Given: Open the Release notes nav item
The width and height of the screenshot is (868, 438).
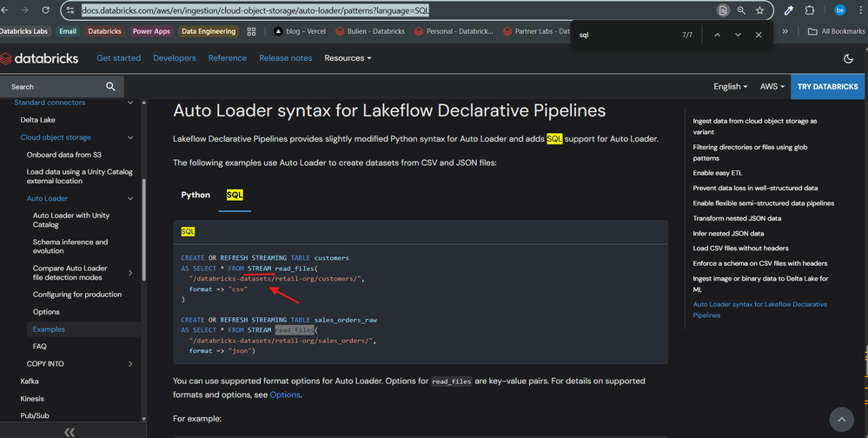Looking at the screenshot, I should click(x=285, y=58).
